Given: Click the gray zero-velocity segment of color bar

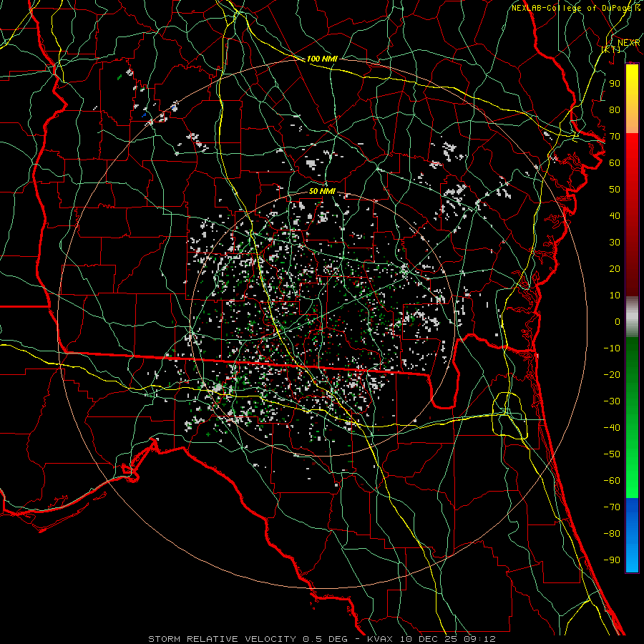Looking at the screenshot, I should [x=632, y=317].
